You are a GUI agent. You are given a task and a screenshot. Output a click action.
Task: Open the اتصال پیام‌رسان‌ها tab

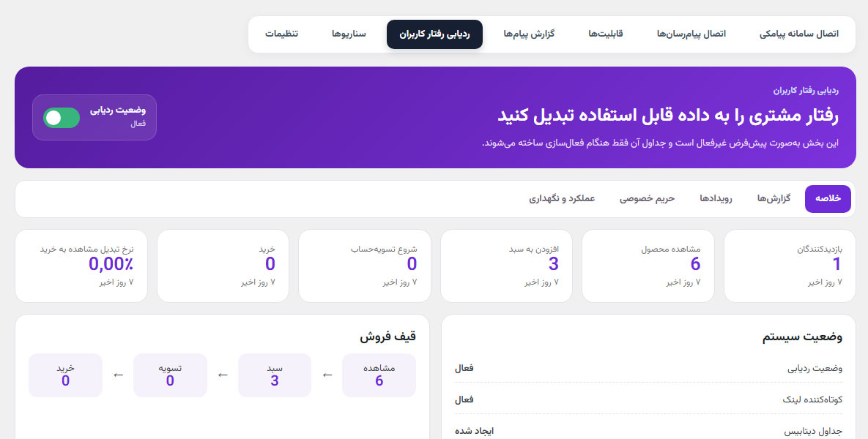point(691,34)
